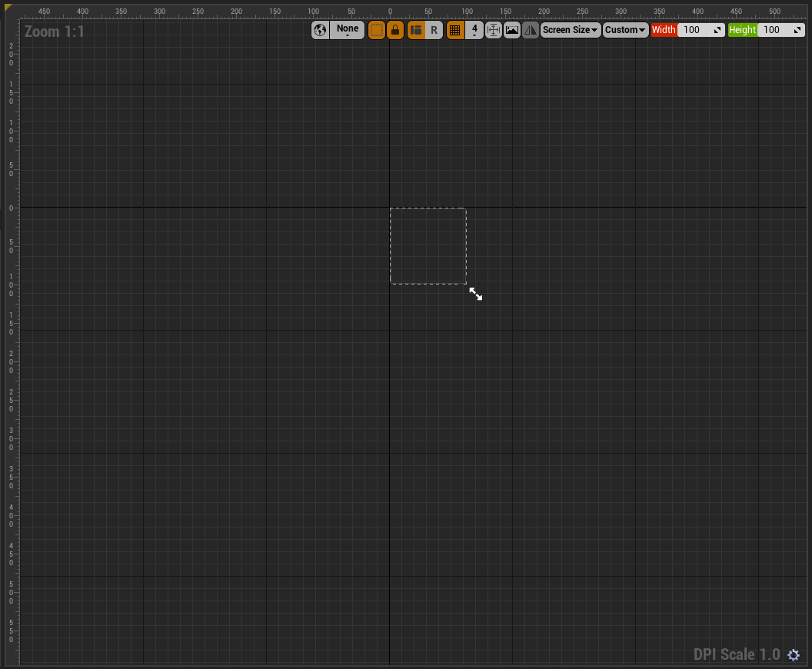812x669 pixels.
Task: Click the yellow corner marker at ruler origin
Action: coord(7,7)
